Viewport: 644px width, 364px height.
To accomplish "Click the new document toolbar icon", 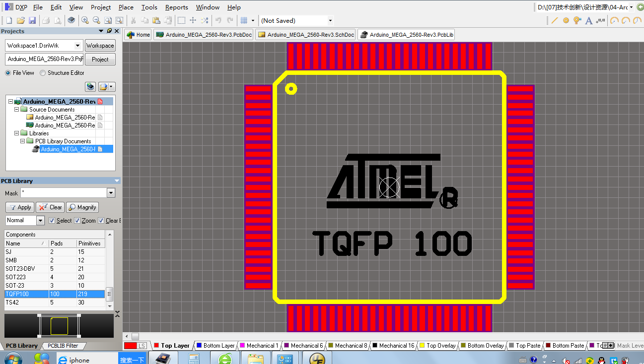I will pos(8,20).
